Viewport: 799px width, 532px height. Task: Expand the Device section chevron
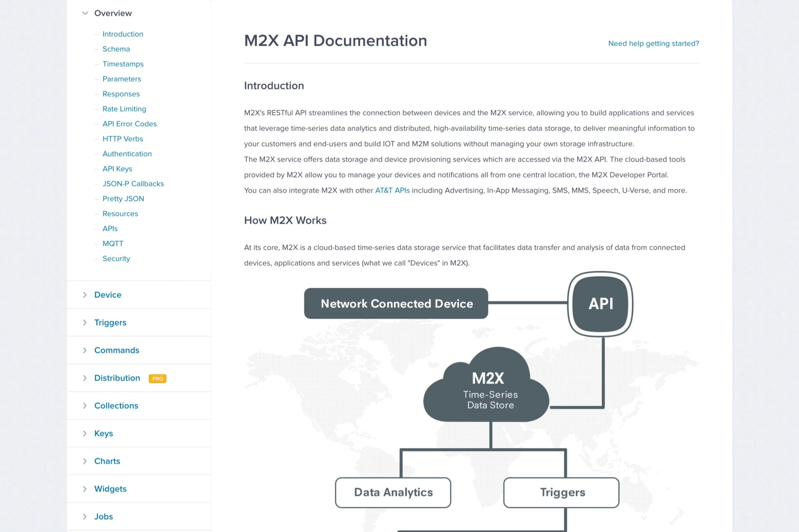click(85, 295)
